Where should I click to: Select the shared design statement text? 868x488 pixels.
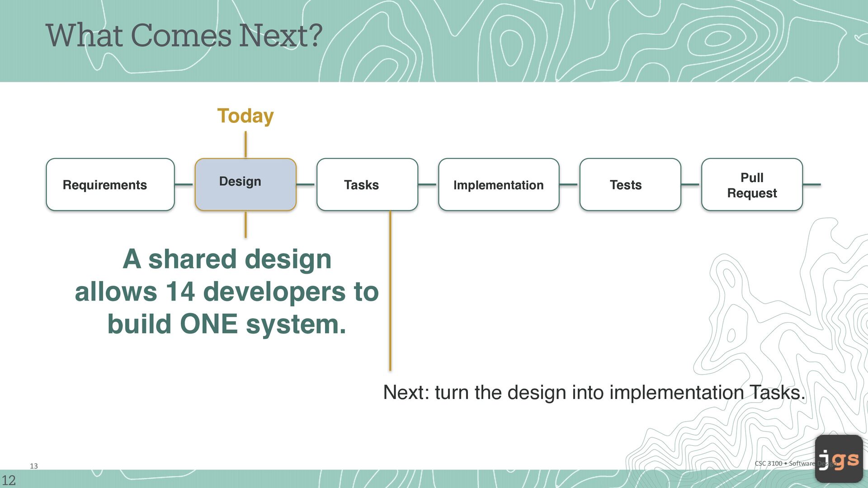coord(227,291)
